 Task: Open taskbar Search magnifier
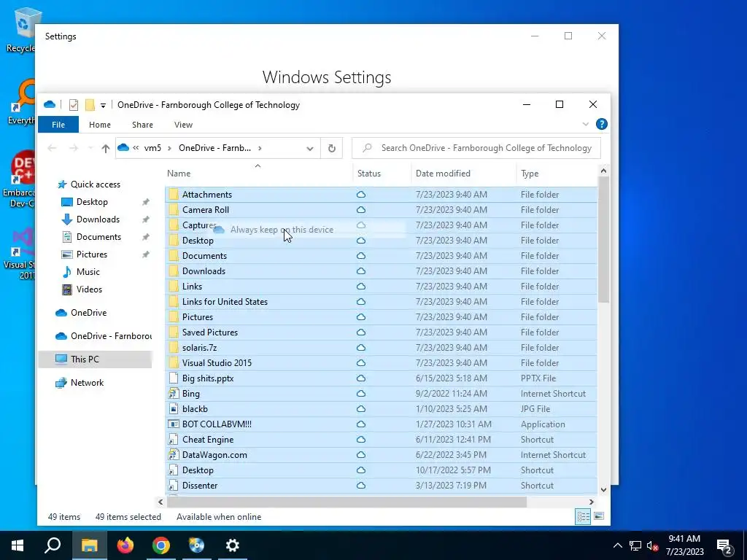pyautogui.click(x=53, y=545)
